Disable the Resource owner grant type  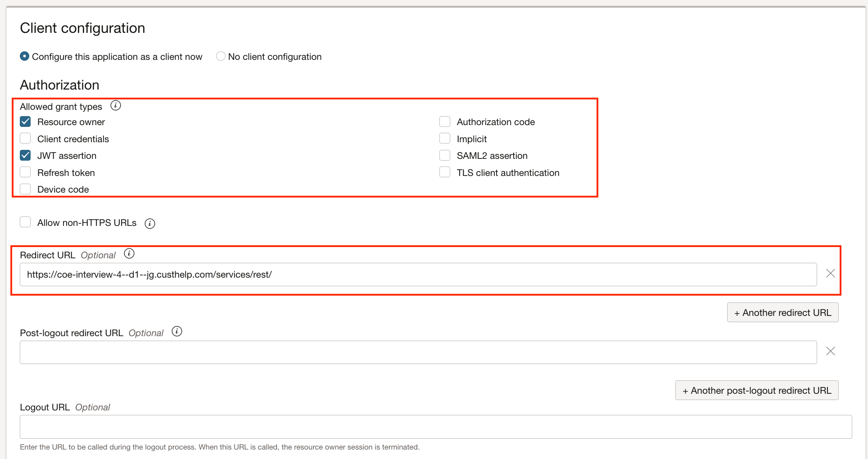[x=25, y=121]
